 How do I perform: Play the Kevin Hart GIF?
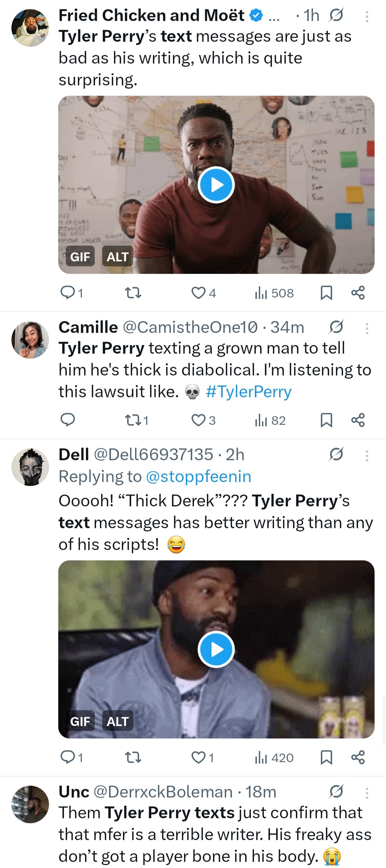coord(216,185)
